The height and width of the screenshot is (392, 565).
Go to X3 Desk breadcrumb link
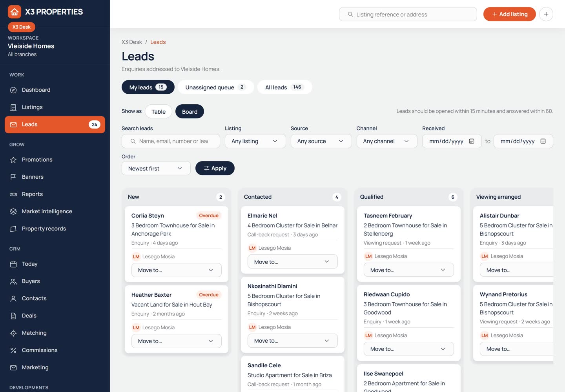(x=132, y=42)
